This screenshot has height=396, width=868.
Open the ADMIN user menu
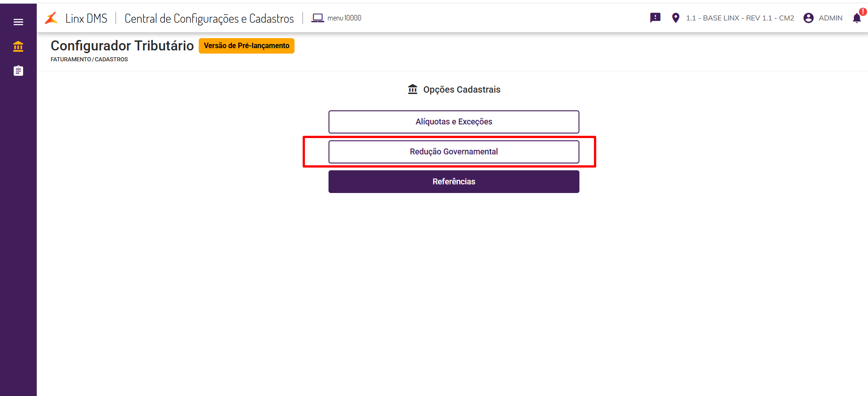[x=830, y=18]
